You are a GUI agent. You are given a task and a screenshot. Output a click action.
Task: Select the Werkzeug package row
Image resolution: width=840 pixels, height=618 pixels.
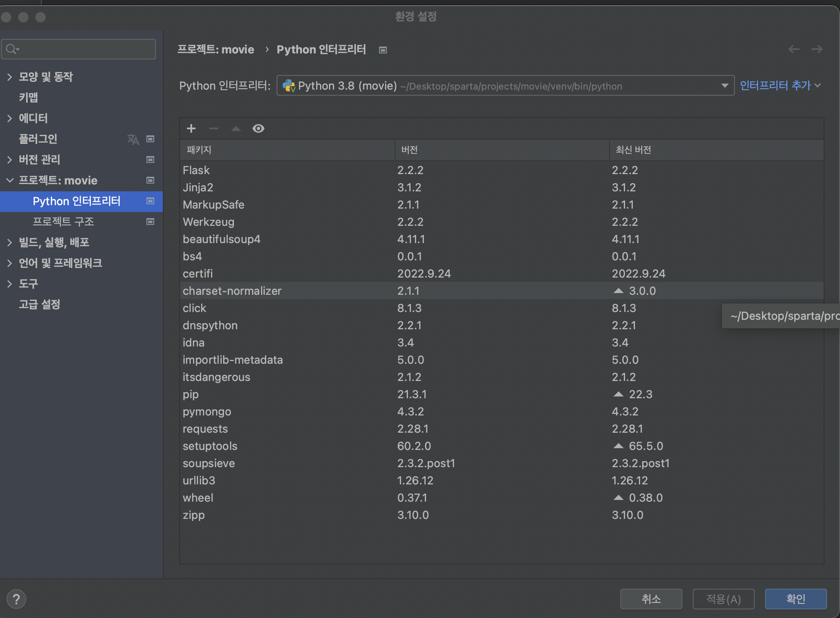pos(502,222)
